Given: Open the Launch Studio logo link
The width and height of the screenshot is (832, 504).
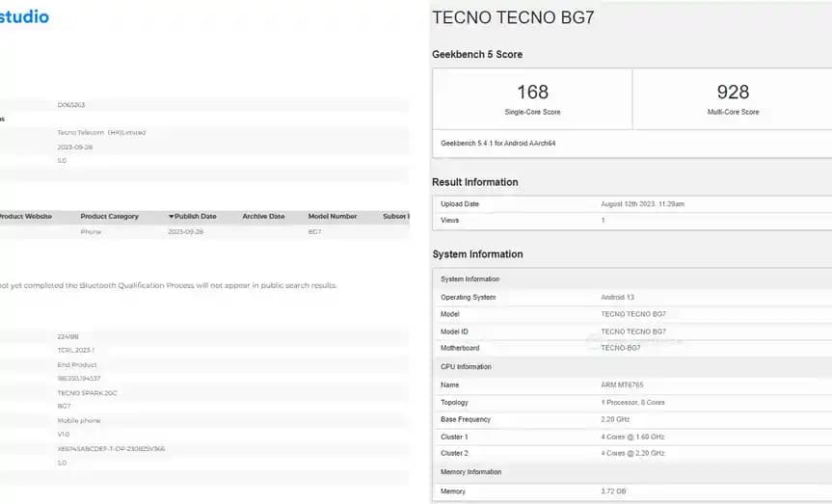Looking at the screenshot, I should pos(24,17).
